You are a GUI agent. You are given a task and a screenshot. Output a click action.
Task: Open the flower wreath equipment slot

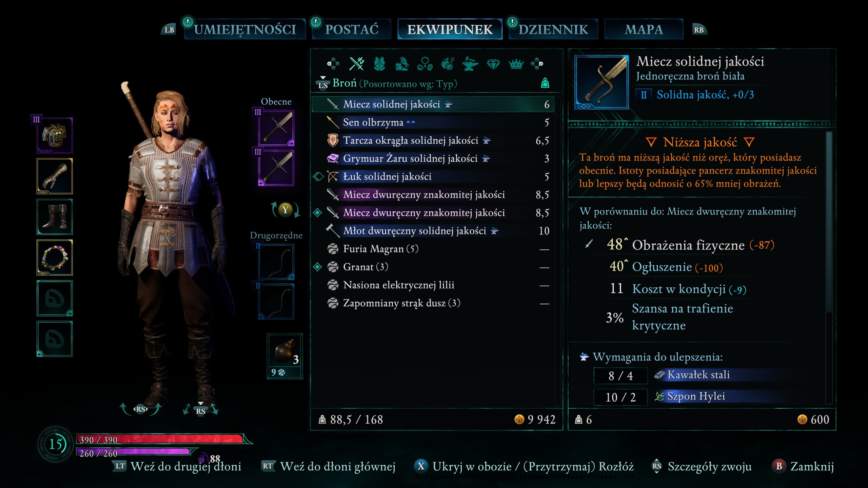click(55, 258)
